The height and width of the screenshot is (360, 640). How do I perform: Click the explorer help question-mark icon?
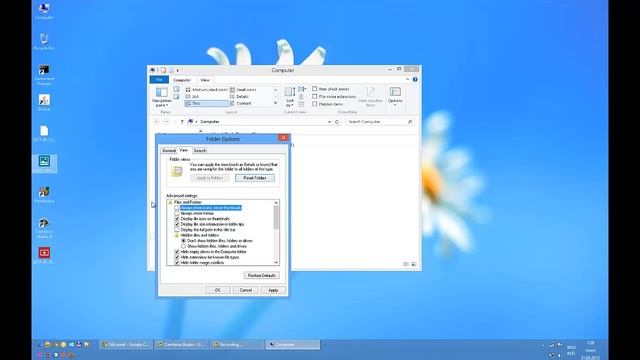(415, 80)
